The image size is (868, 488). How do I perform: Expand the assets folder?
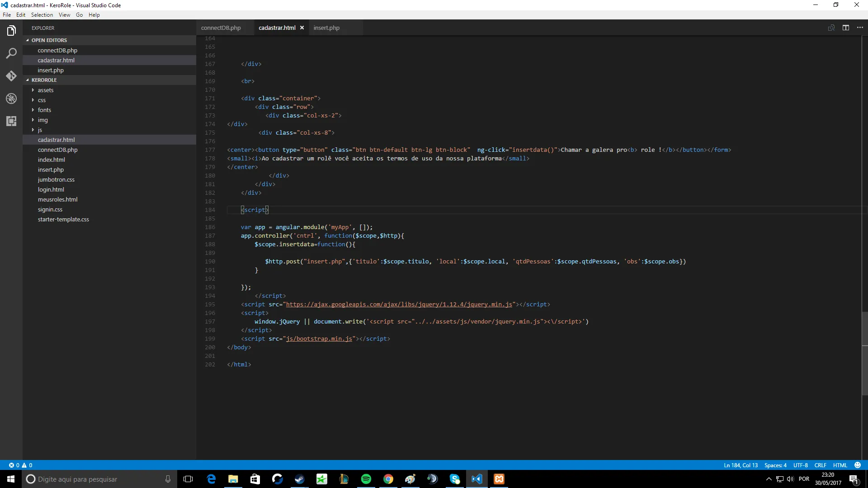(45, 90)
